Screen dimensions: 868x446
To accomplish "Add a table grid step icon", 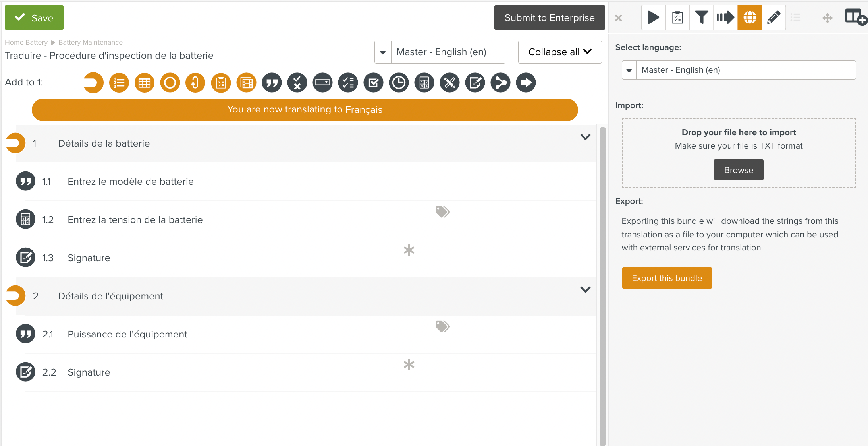I will [x=144, y=83].
